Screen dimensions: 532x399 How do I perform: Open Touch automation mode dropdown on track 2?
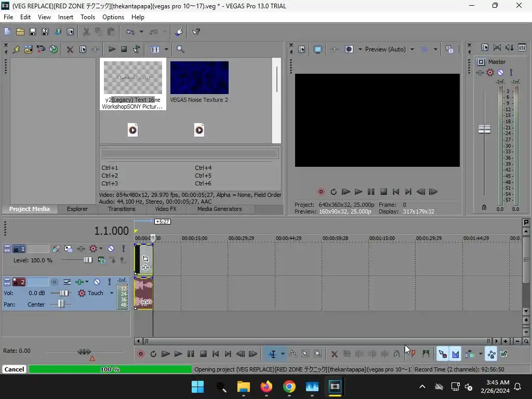click(112, 293)
